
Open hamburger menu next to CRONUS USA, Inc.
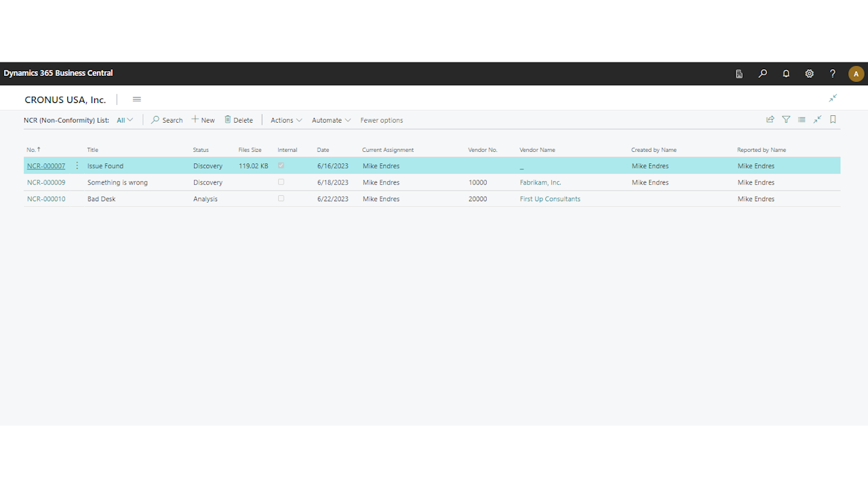(x=137, y=99)
